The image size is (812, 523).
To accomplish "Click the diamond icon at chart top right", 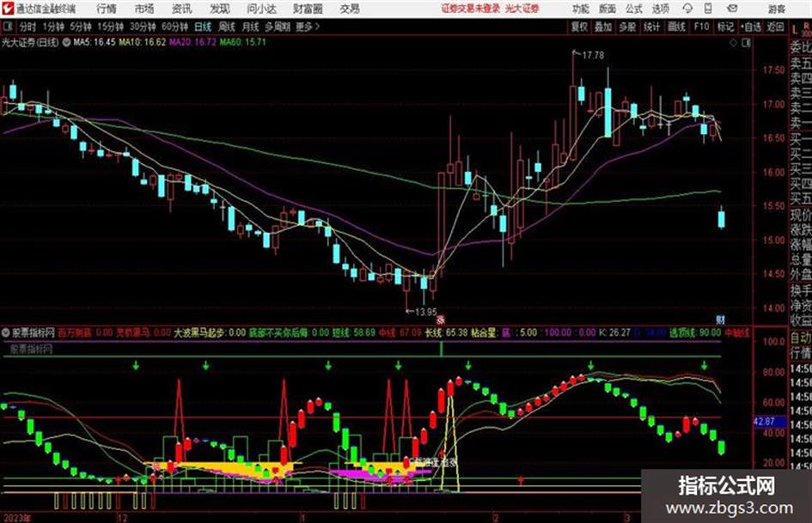I will coord(733,43).
